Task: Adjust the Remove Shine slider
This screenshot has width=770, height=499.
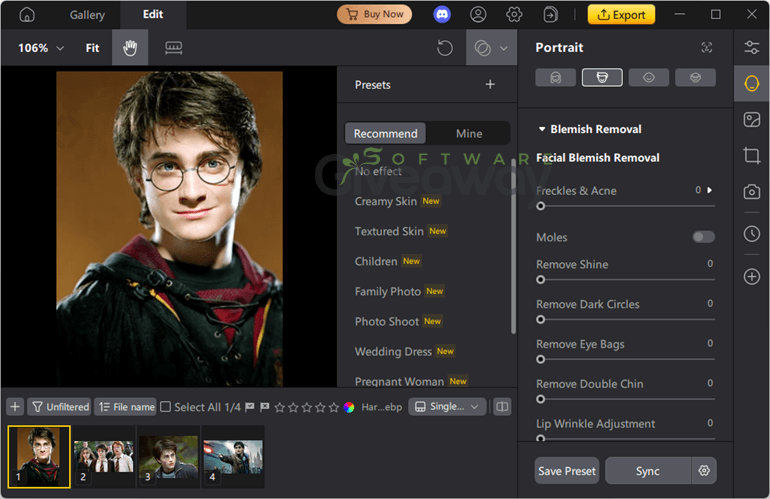Action: tap(625, 280)
